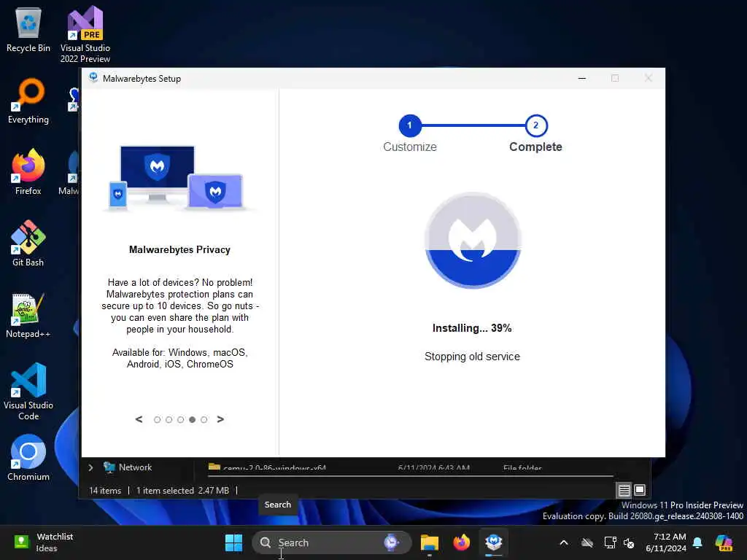Viewport: 747px width, 560px height.
Task: Click the Malwarebytes devices illustration
Action: click(x=179, y=178)
